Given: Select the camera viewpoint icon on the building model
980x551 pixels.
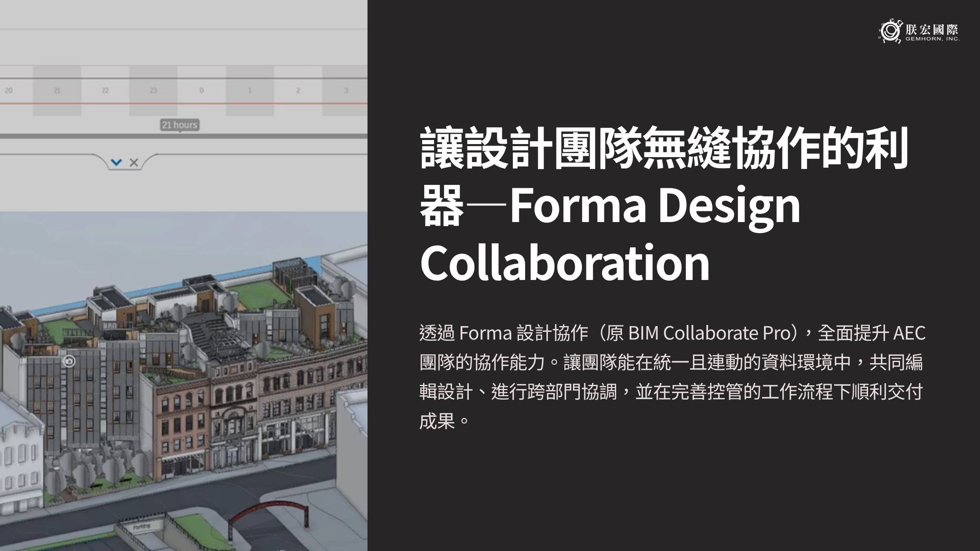Looking at the screenshot, I should click(70, 362).
